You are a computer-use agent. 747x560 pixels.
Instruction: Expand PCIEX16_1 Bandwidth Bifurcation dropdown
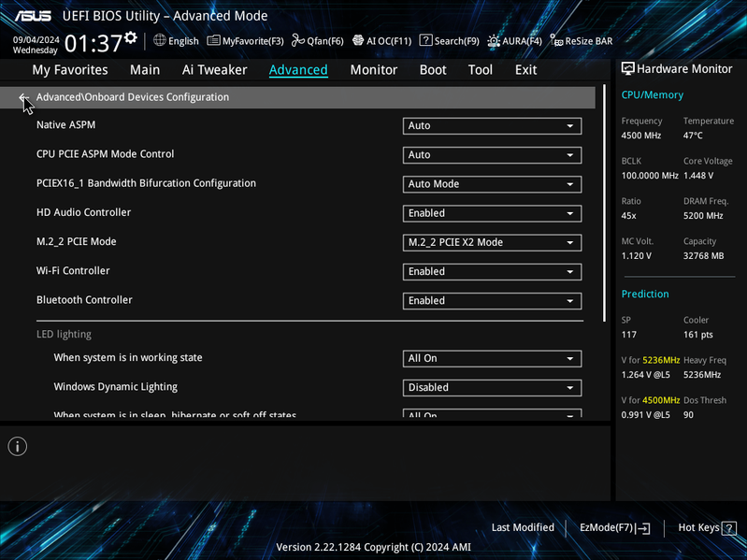[492, 184]
